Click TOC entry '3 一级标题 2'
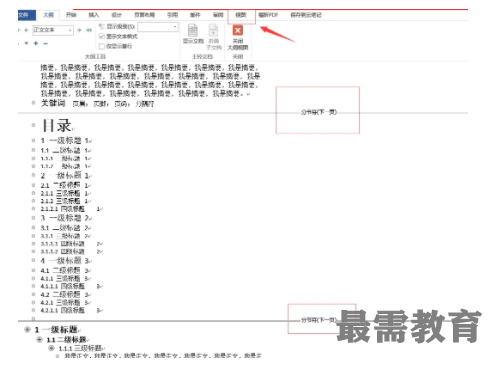 click(x=66, y=218)
